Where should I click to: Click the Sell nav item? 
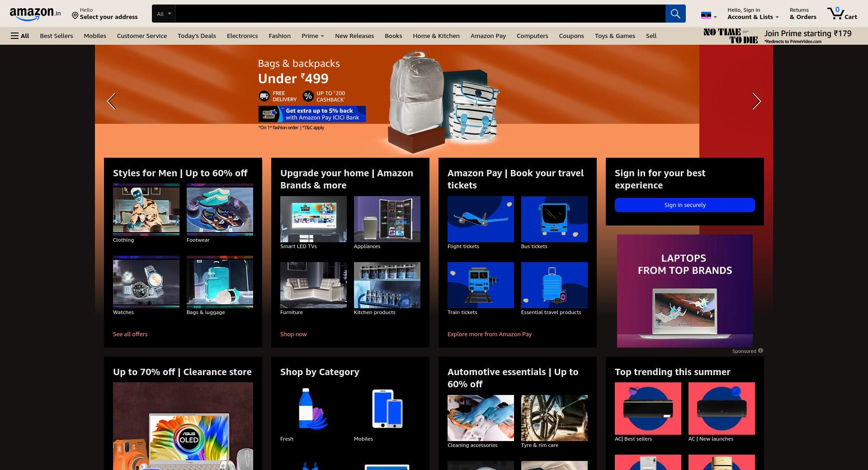click(x=651, y=36)
